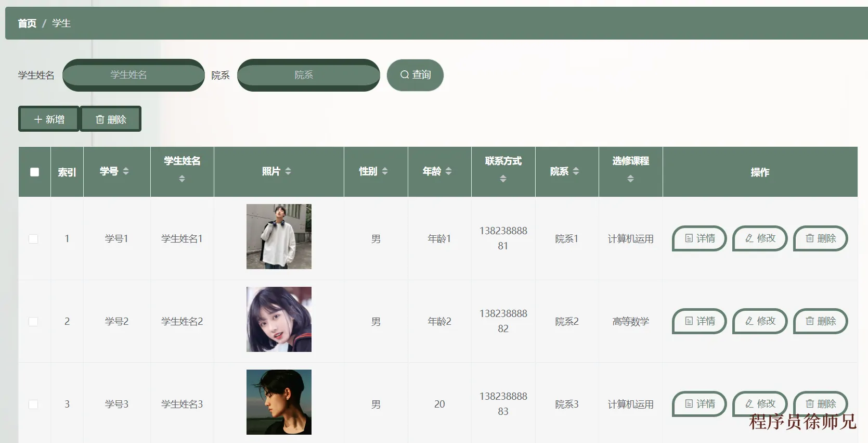Open photo thumbnail of 学生姓名3
The width and height of the screenshot is (868, 443).
pyautogui.click(x=279, y=402)
